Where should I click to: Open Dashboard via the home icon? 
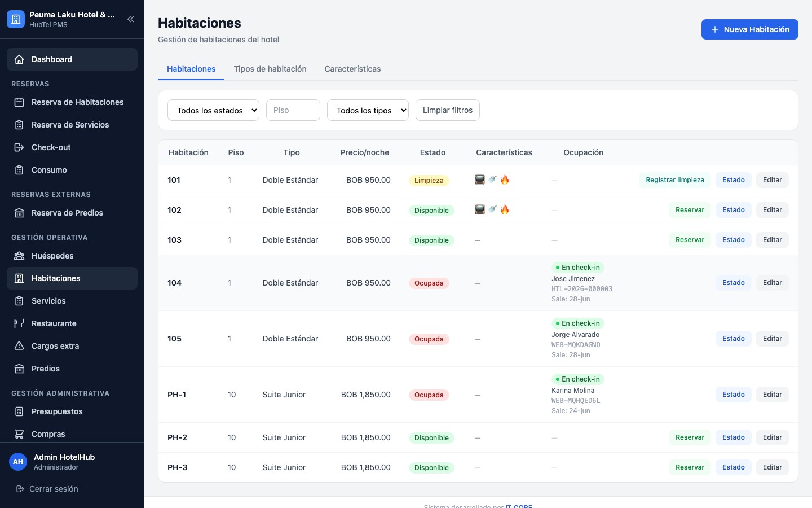[x=19, y=59]
